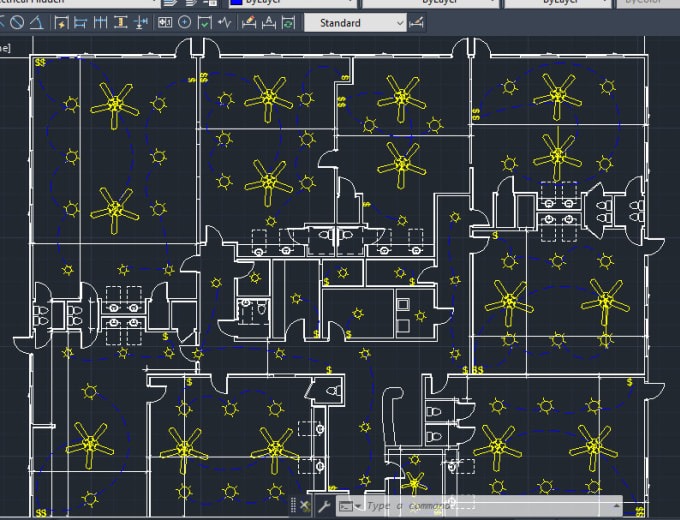Choose the Baseline dimension tool

click(x=81, y=22)
